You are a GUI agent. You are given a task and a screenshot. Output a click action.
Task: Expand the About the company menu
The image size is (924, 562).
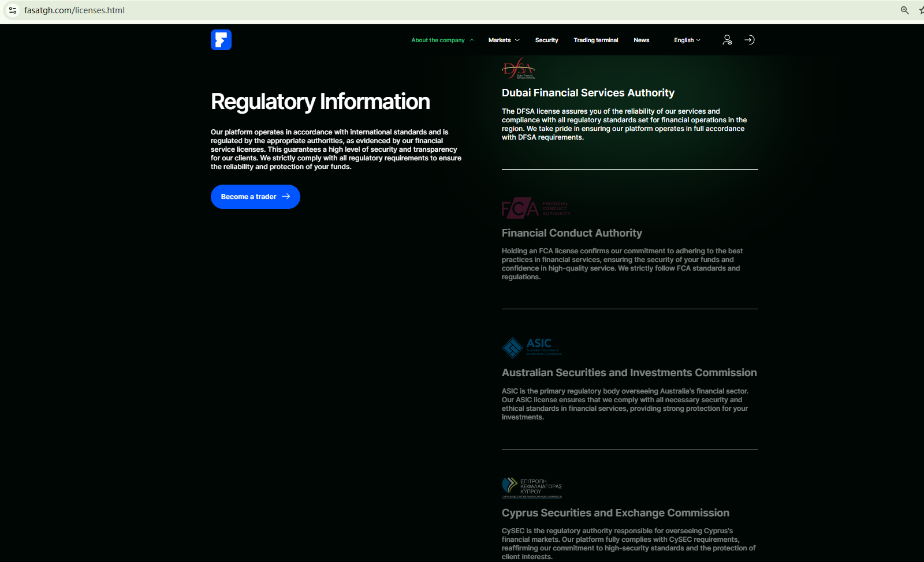(x=442, y=40)
